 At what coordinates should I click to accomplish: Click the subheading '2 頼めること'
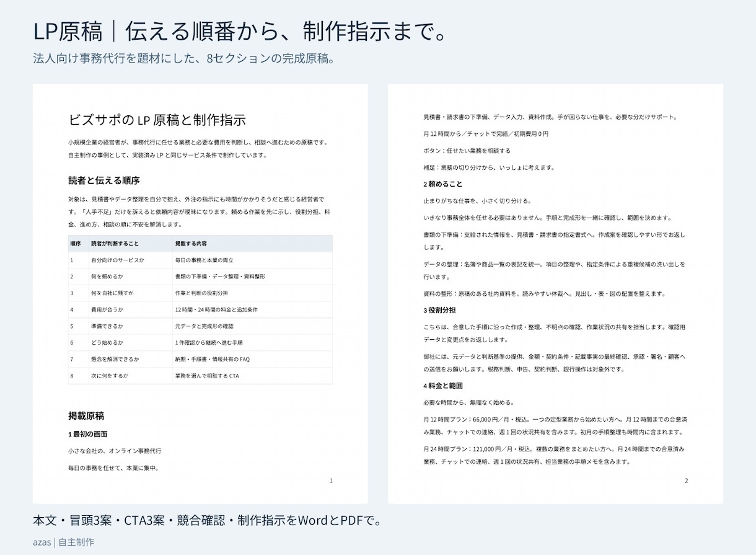point(443,184)
